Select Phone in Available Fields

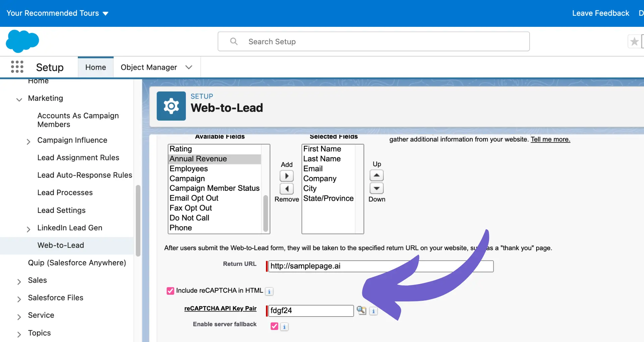tap(215, 228)
